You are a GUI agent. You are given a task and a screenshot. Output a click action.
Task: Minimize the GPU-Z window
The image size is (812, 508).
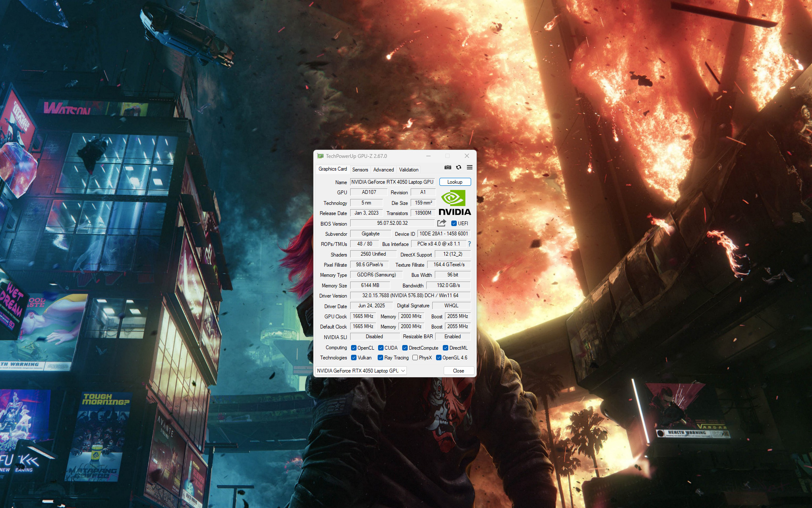pyautogui.click(x=428, y=156)
